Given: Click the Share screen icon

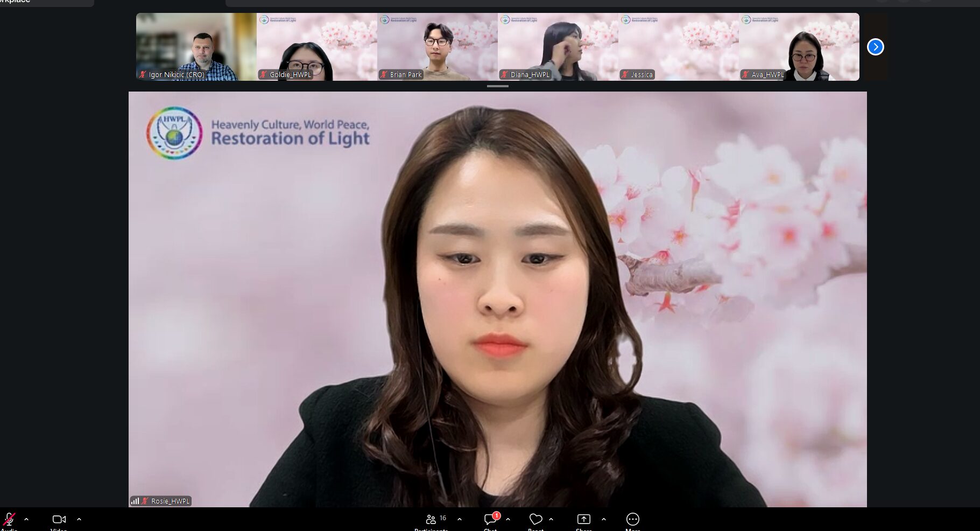Looking at the screenshot, I should pyautogui.click(x=583, y=519).
